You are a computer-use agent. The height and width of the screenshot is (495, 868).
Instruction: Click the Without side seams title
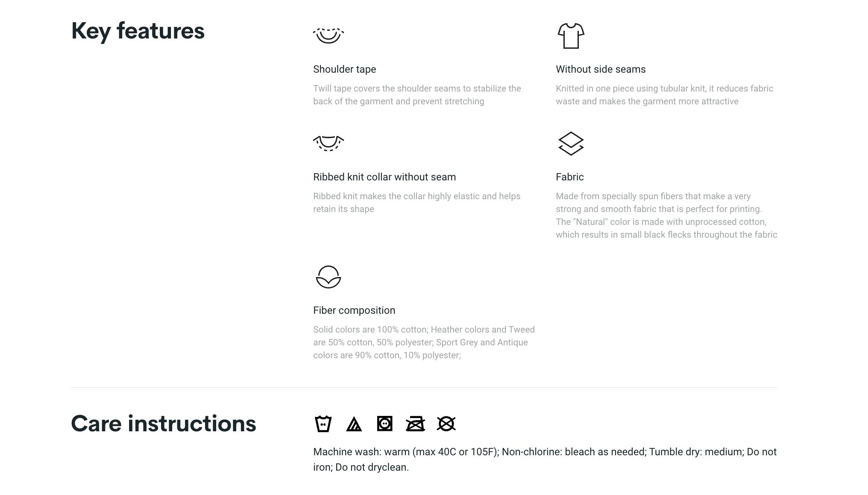click(600, 69)
